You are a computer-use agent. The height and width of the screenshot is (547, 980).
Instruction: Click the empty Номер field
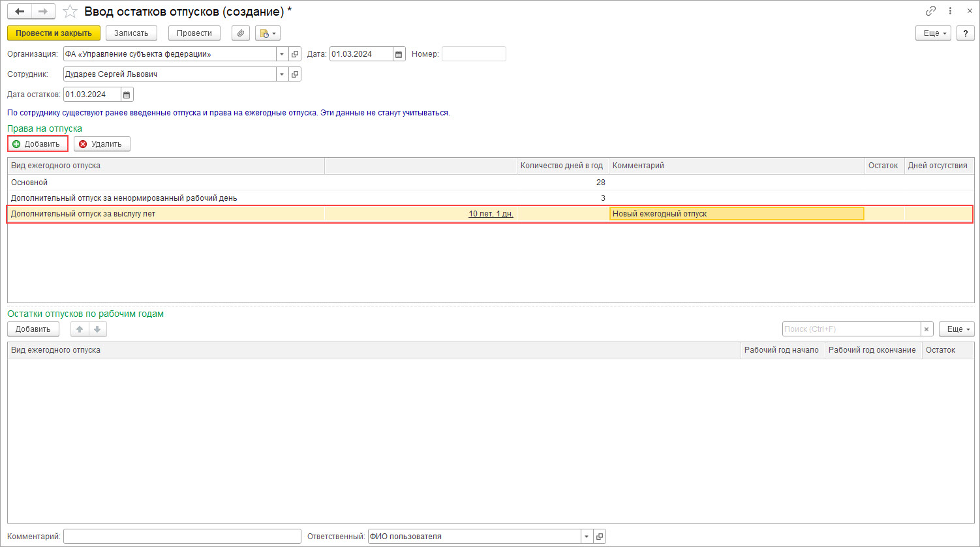[x=474, y=54]
